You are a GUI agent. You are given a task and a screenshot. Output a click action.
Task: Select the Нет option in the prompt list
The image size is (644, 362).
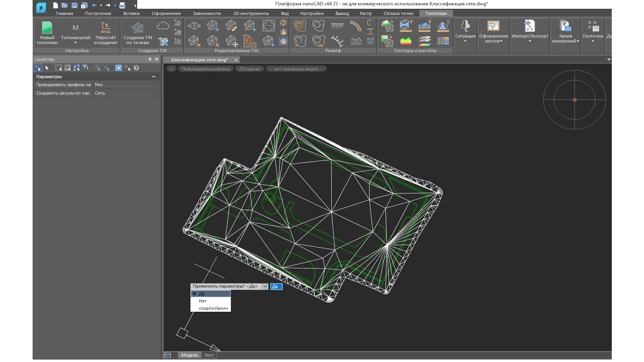point(203,301)
